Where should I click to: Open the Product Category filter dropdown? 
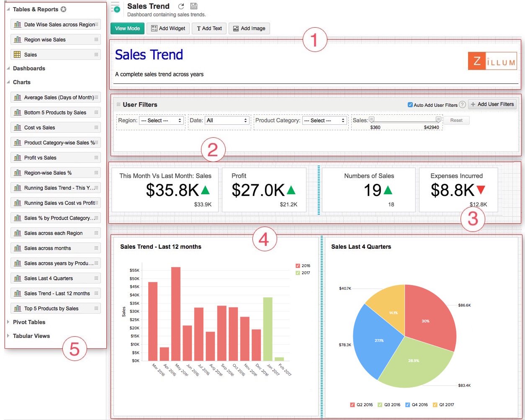tap(324, 121)
